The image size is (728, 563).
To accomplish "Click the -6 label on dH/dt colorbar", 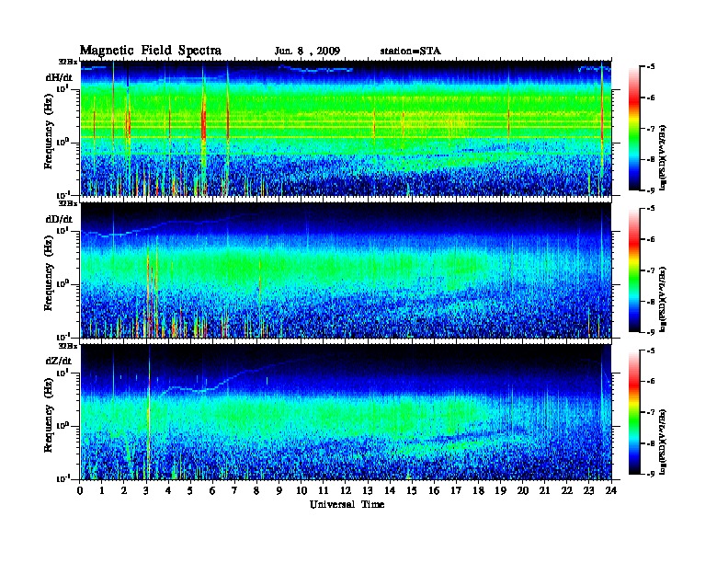I will click(x=651, y=98).
